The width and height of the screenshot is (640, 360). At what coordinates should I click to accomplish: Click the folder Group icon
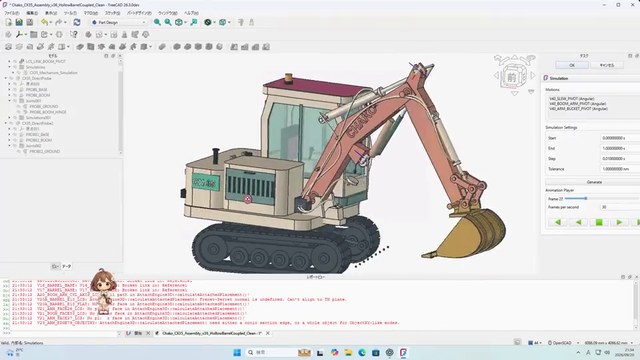33,35
